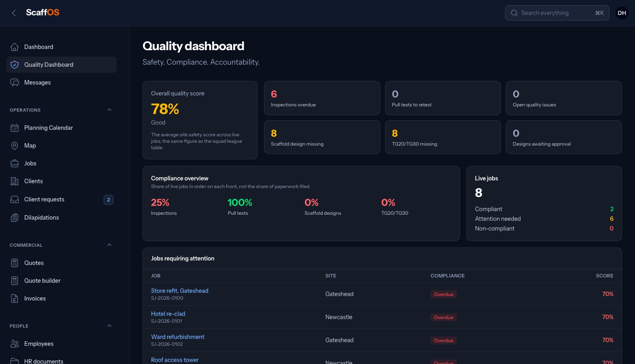Click the SCORE column header

605,276
